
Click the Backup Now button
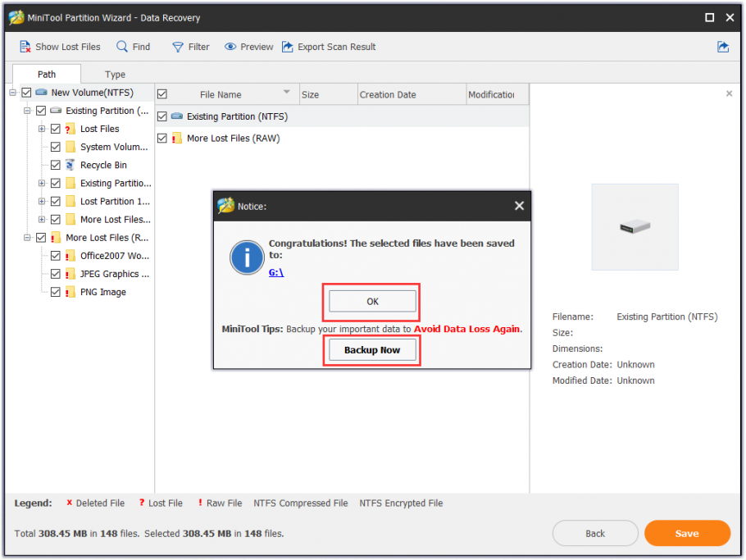(x=372, y=350)
